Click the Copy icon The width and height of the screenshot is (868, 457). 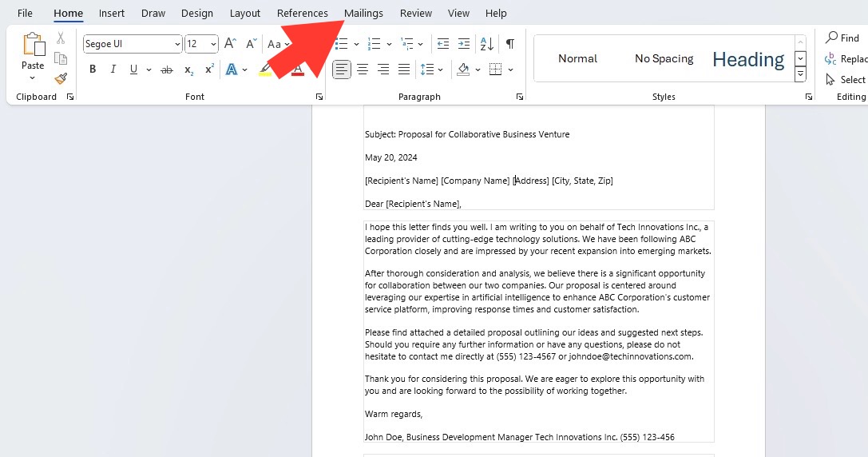[x=61, y=58]
